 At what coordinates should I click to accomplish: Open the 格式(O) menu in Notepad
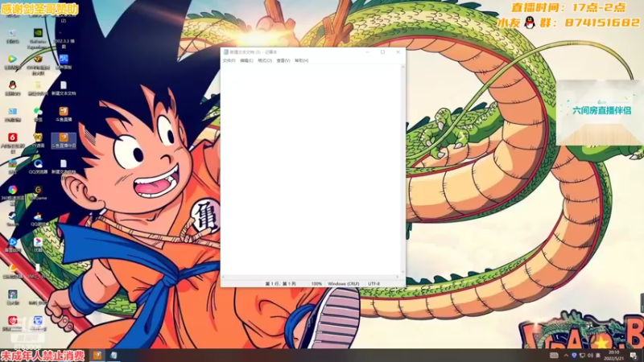[x=265, y=61]
